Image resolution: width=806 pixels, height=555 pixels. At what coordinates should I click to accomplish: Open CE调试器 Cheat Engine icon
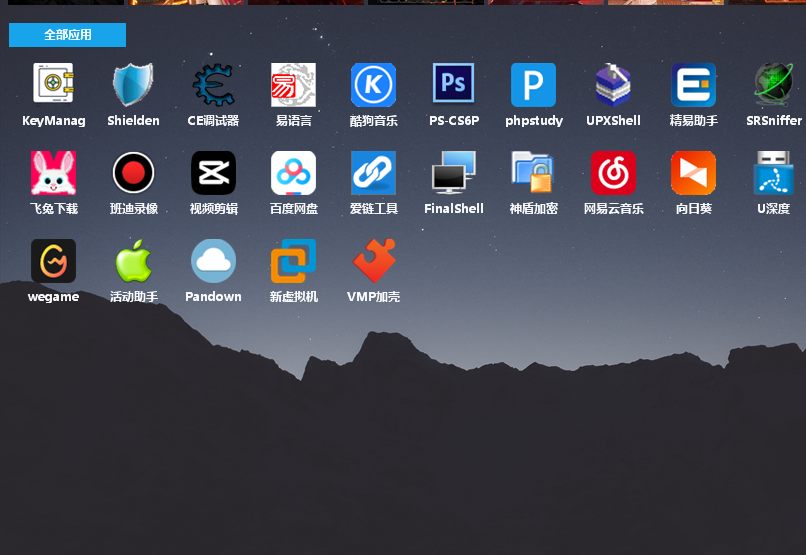point(213,85)
